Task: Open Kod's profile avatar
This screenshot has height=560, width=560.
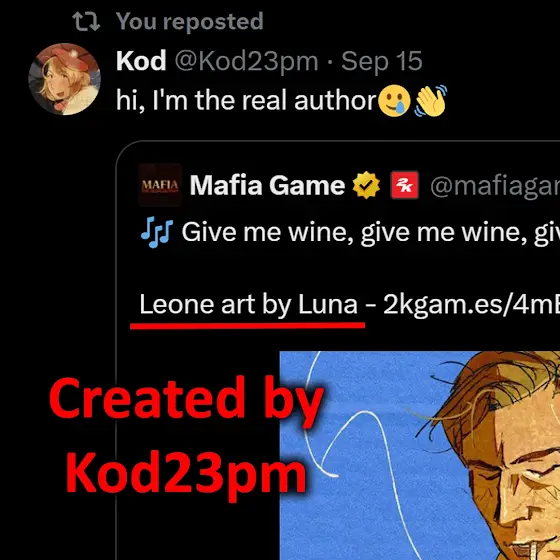Action: coord(65,79)
